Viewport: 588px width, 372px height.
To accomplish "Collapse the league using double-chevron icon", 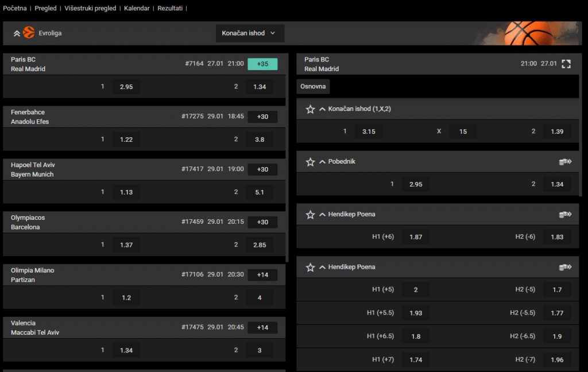I will (x=17, y=33).
